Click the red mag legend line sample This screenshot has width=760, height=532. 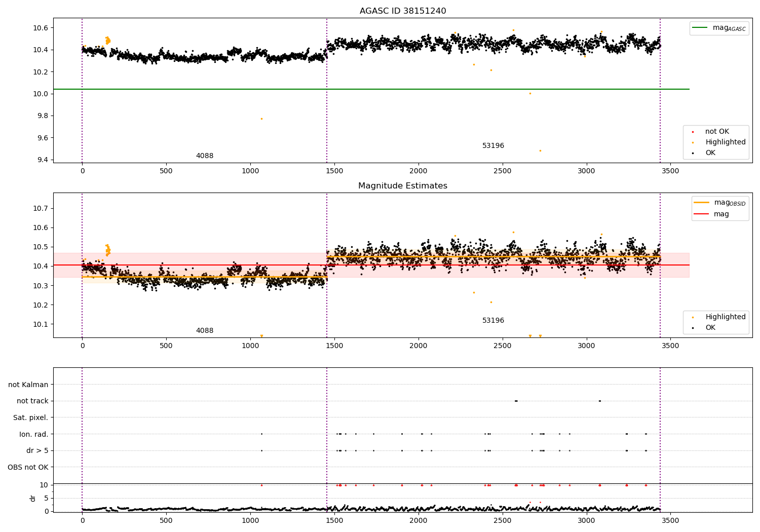tap(702, 214)
